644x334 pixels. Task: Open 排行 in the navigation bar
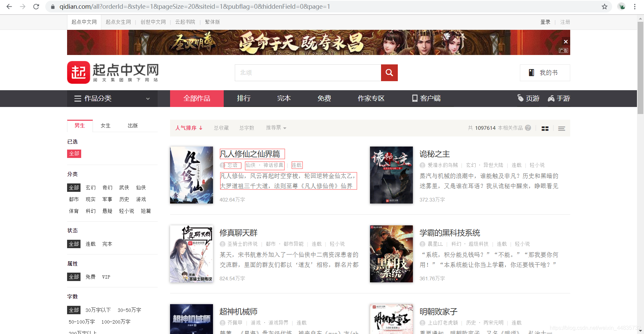coord(244,98)
